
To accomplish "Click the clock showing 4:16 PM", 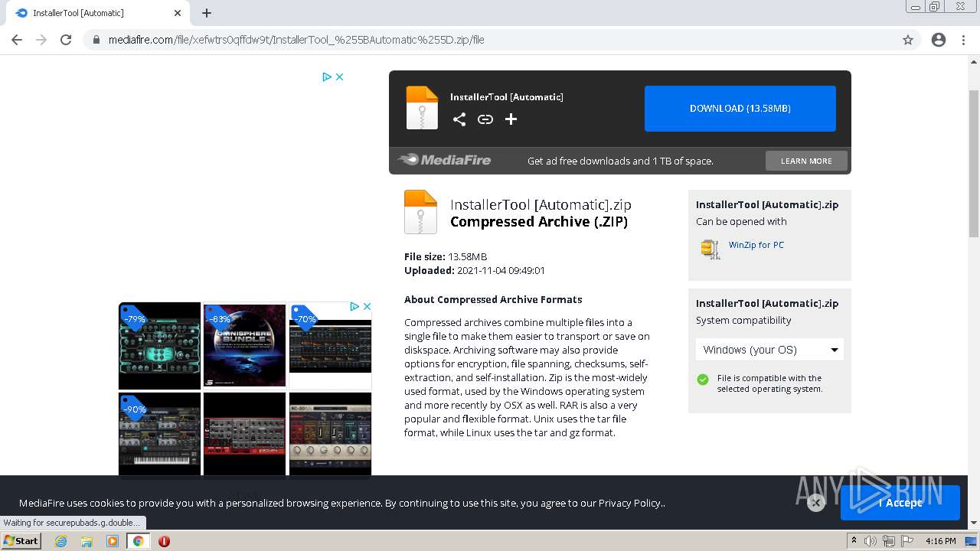I will [x=941, y=541].
